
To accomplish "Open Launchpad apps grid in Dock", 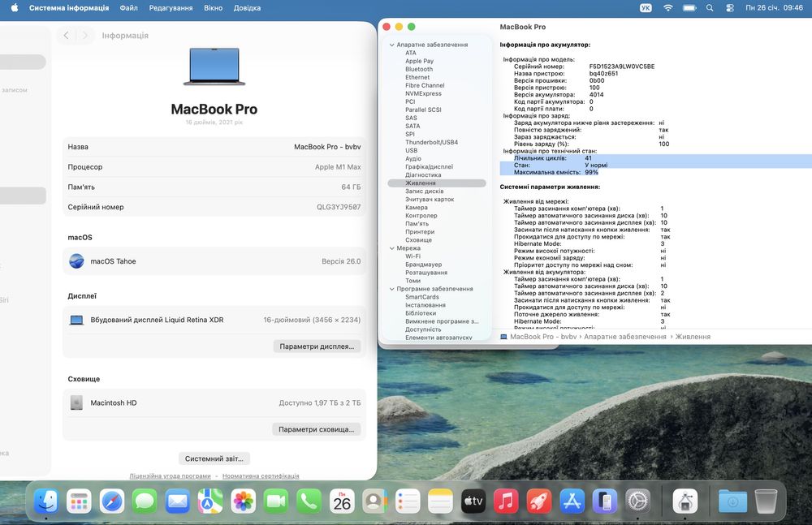I will [79, 501].
